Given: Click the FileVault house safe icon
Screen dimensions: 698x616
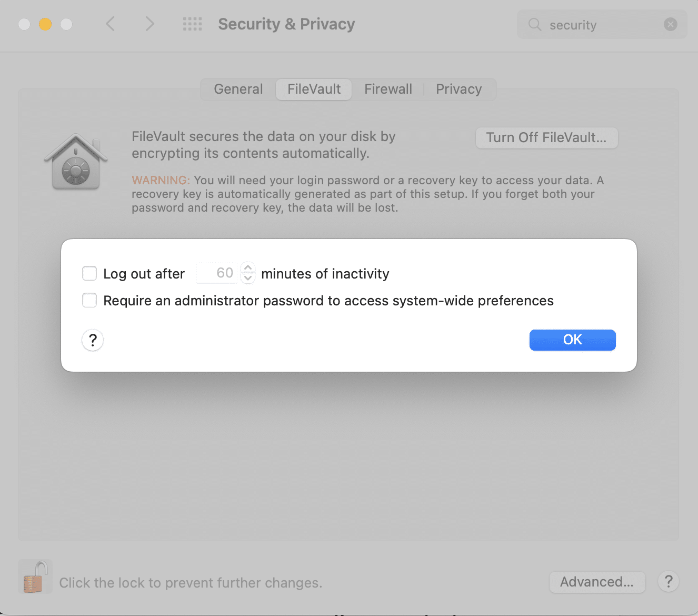Looking at the screenshot, I should tap(76, 163).
